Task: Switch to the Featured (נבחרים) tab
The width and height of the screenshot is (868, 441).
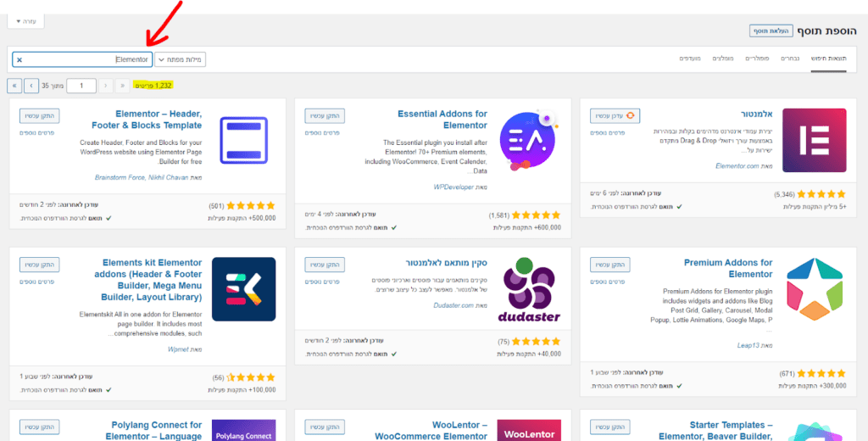Action: tap(790, 59)
